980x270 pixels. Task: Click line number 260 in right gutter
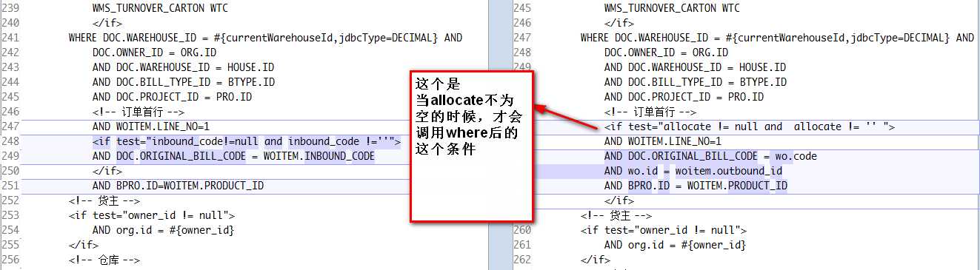point(522,230)
